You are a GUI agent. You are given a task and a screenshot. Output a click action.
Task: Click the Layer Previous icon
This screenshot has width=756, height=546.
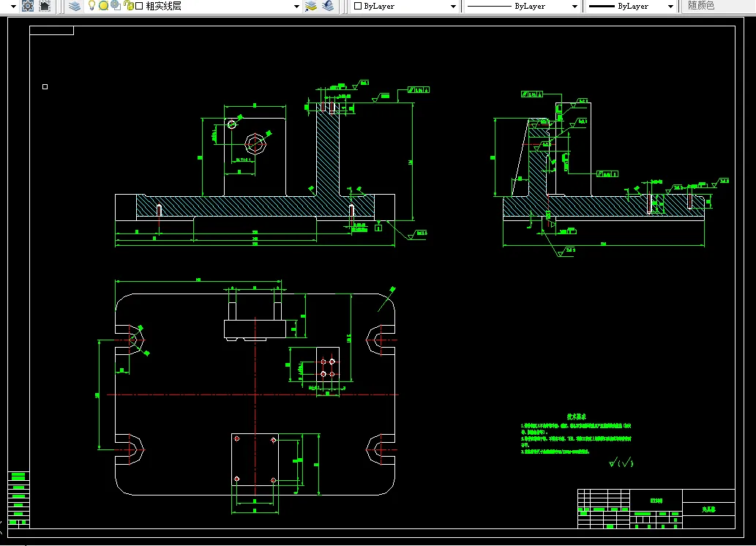pyautogui.click(x=327, y=6)
